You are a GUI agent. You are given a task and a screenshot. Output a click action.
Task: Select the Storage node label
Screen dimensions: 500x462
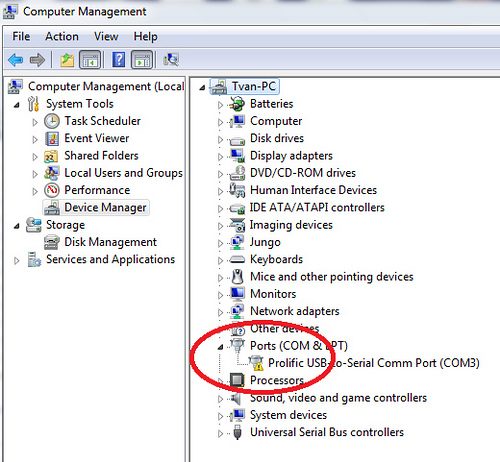(65, 225)
